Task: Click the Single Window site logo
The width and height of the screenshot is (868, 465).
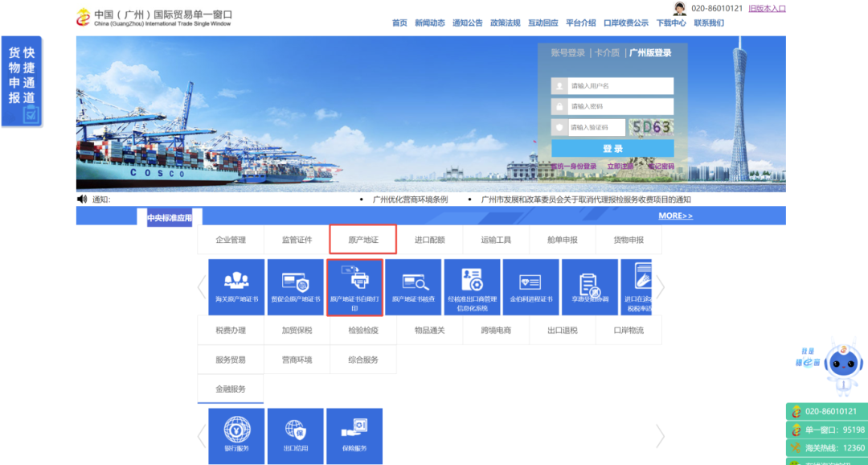Action: pyautogui.click(x=154, y=17)
